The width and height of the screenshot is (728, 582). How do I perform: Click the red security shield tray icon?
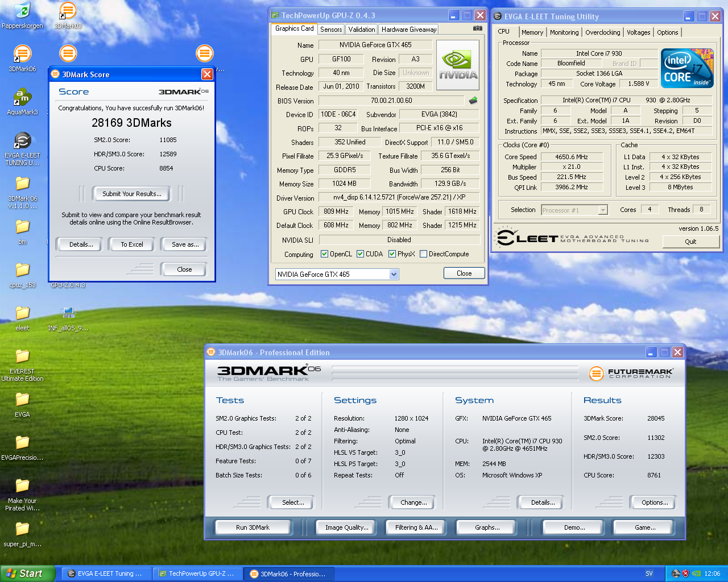tap(686, 573)
